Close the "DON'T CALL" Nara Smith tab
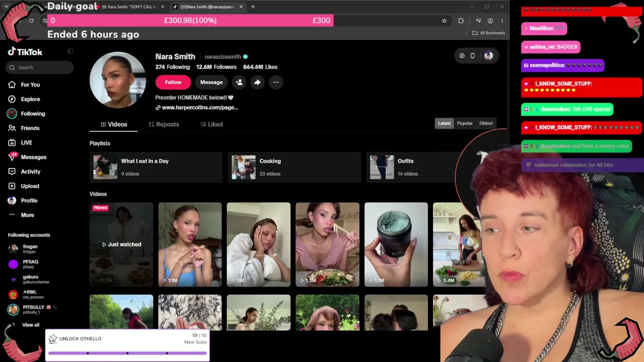The width and height of the screenshot is (644, 362). click(163, 7)
